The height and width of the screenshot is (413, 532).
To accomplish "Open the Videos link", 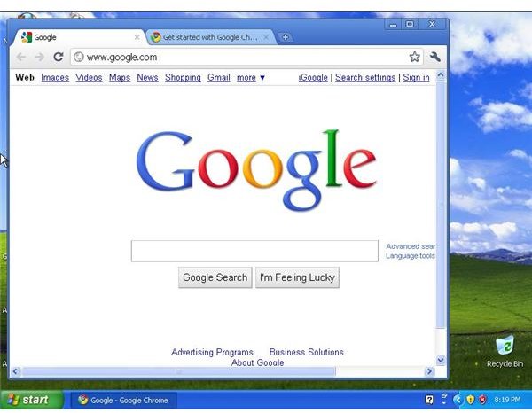I will pyautogui.click(x=89, y=78).
